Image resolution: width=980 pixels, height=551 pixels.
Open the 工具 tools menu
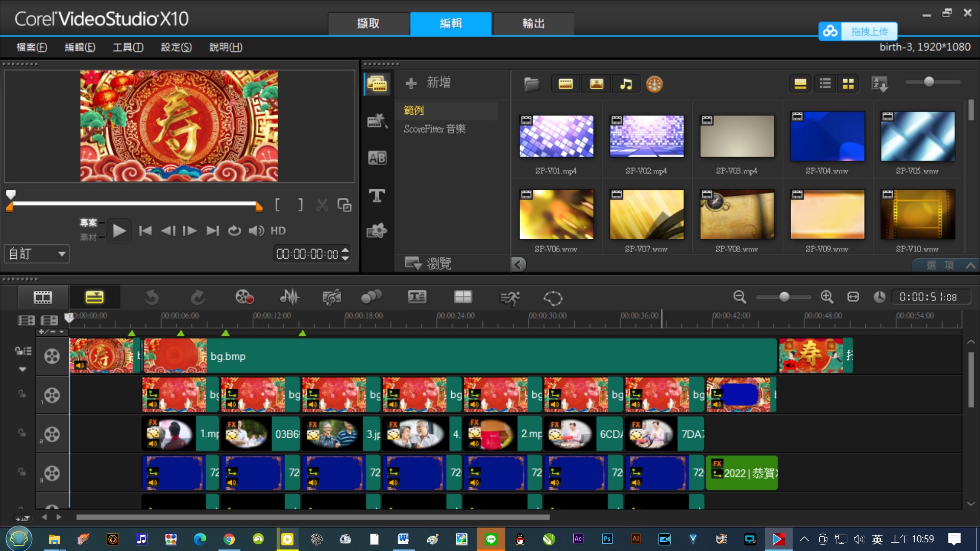pyautogui.click(x=128, y=47)
